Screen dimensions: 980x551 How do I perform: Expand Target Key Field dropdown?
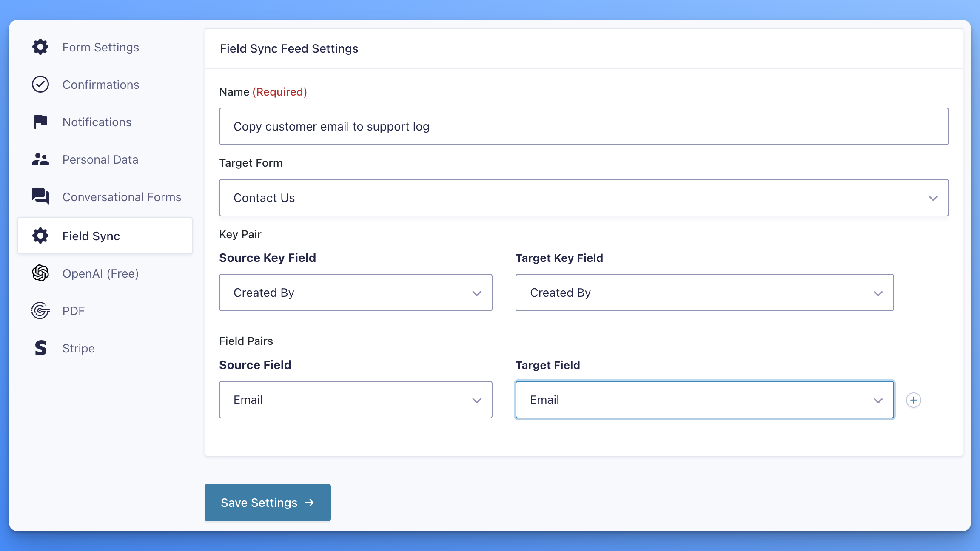[704, 293]
